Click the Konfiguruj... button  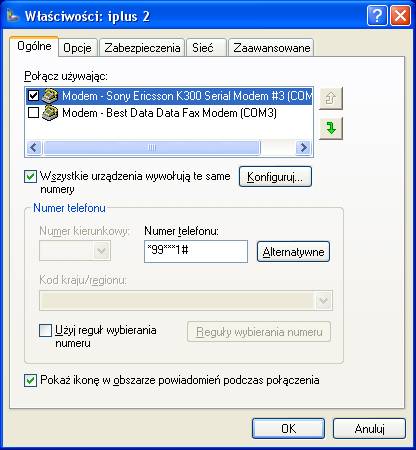(x=275, y=177)
